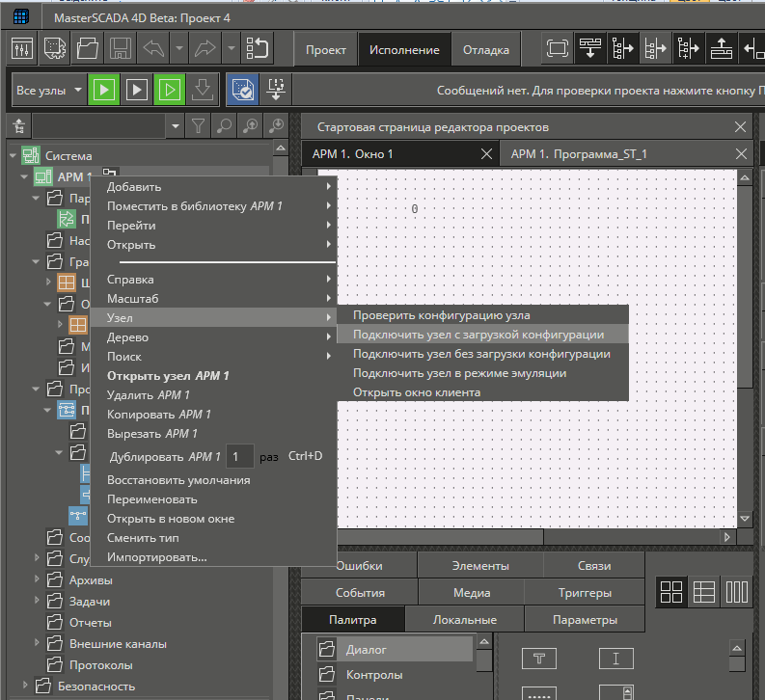Click the magnifier search icon
Viewport: 765px width, 700px height.
(224, 126)
